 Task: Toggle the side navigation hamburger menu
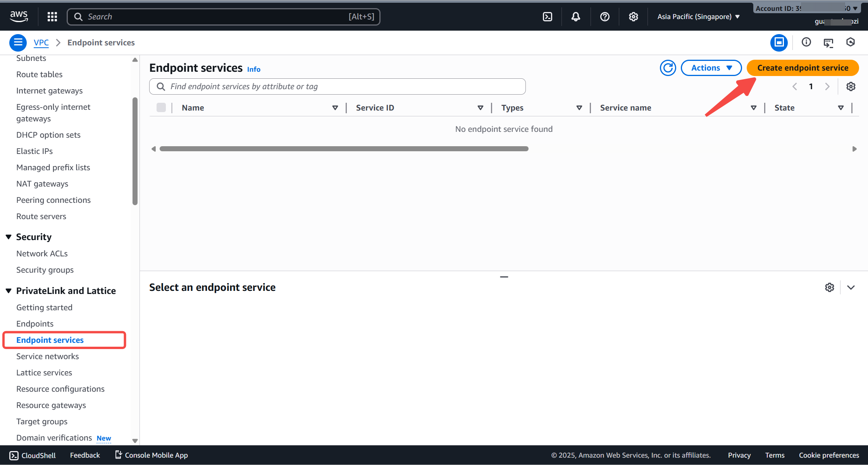18,43
